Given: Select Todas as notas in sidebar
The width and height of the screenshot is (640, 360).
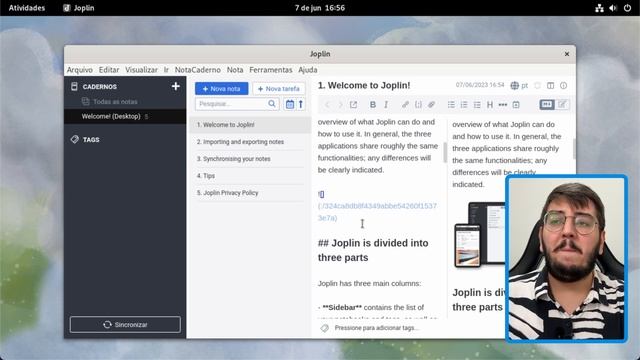Looking at the screenshot, I should 115,102.
